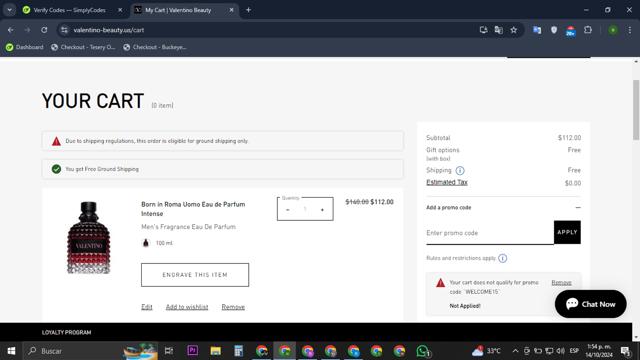
Task: Click the Shipping info icon
Action: (460, 171)
